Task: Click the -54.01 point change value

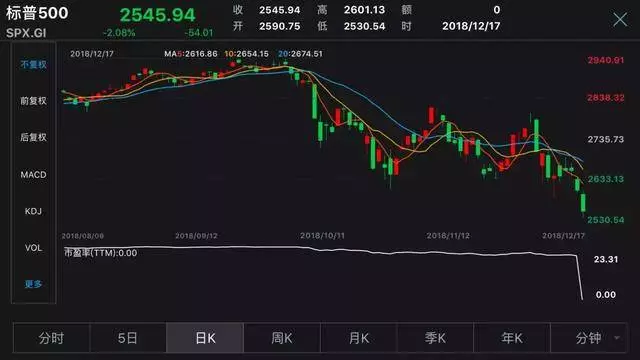Action: click(x=199, y=33)
